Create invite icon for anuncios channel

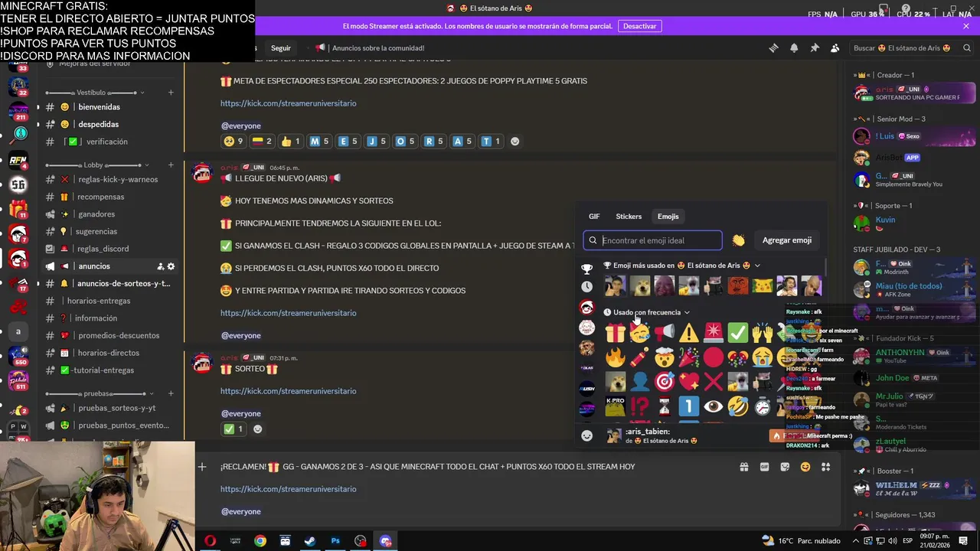point(160,266)
